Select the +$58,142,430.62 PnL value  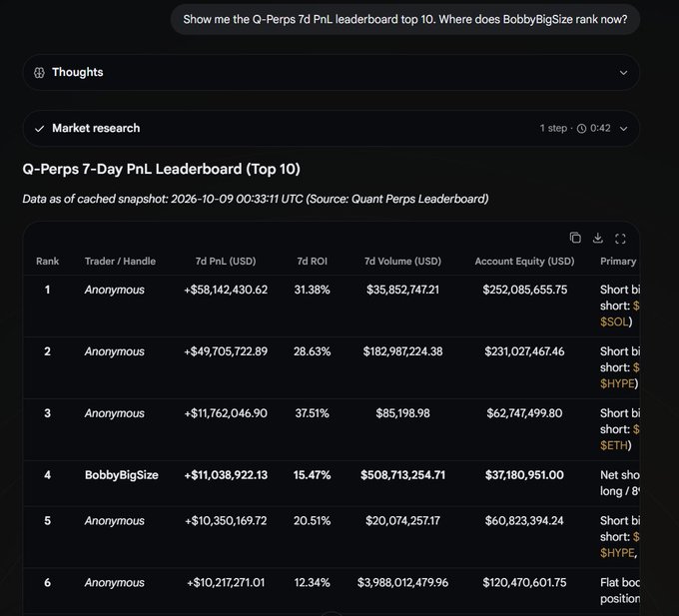pyautogui.click(x=226, y=290)
